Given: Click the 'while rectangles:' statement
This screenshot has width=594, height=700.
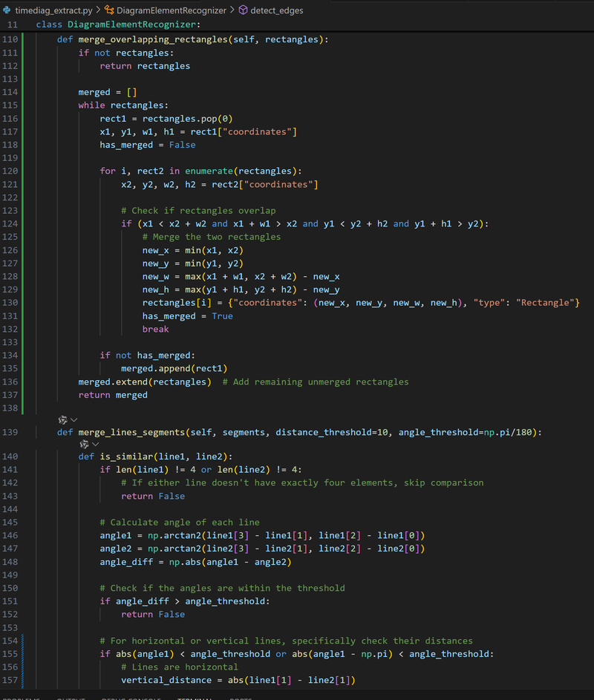Looking at the screenshot, I should (123, 105).
